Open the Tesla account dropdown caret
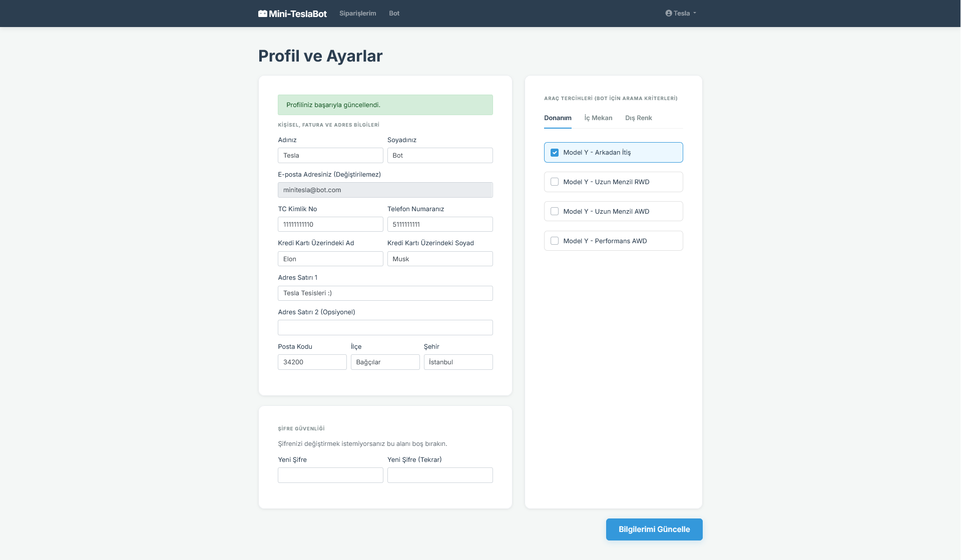Screen dimensions: 961x560 (695, 14)
